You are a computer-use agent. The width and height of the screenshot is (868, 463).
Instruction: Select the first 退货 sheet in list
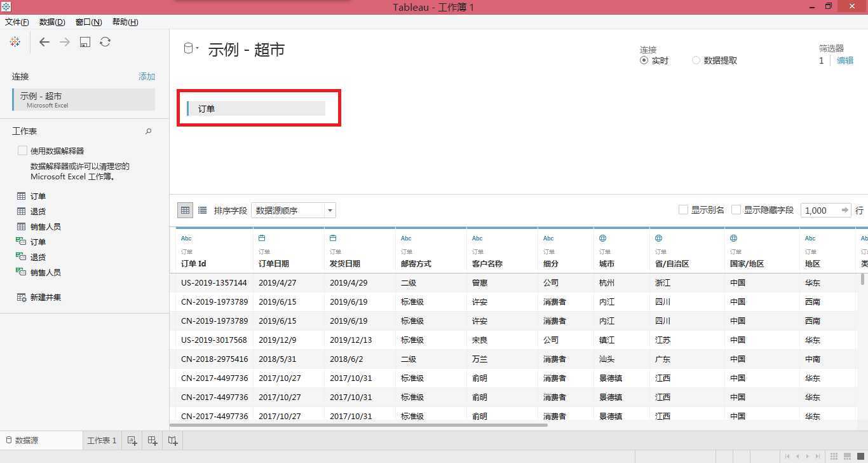[38, 211]
